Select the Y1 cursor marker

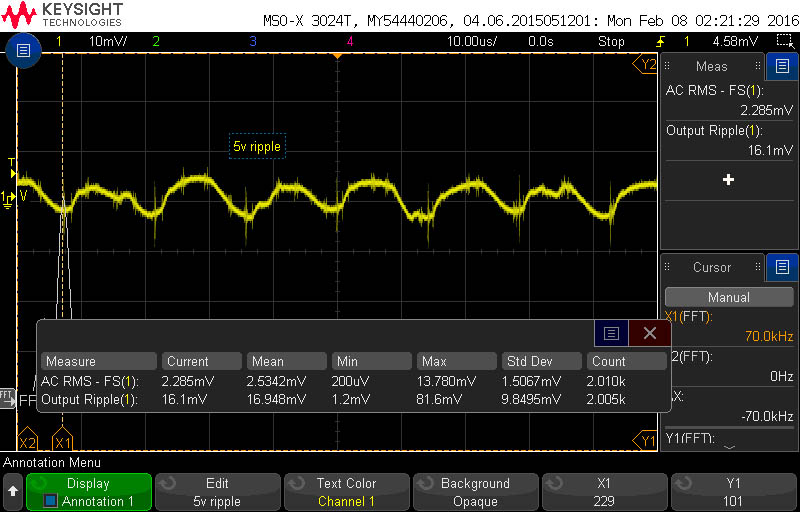[645, 441]
